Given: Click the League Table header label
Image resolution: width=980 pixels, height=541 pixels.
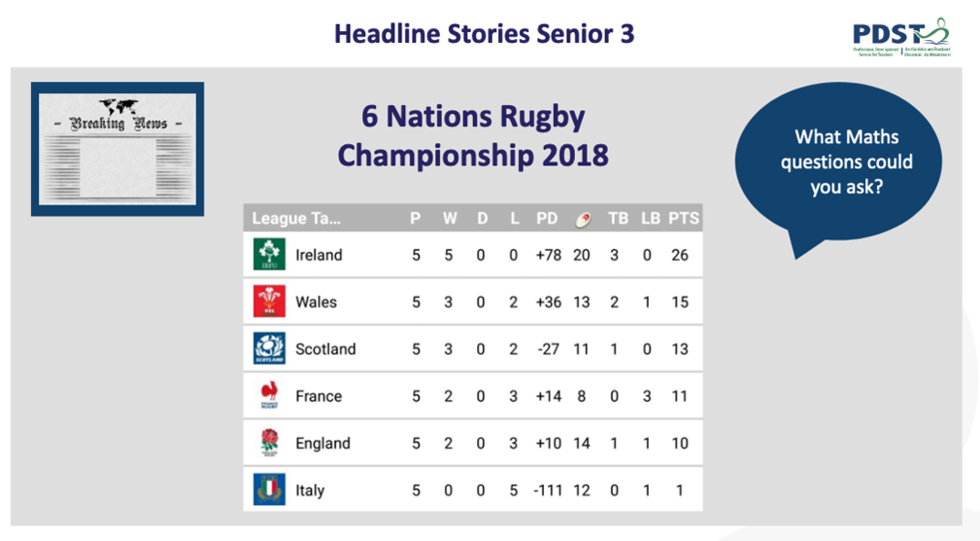Looking at the screenshot, I should pos(297,219).
